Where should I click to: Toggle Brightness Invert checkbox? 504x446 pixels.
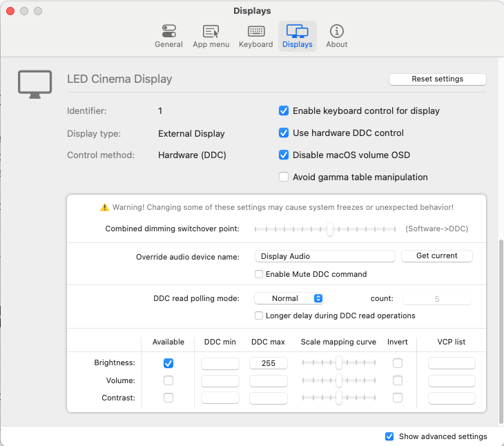click(x=398, y=363)
